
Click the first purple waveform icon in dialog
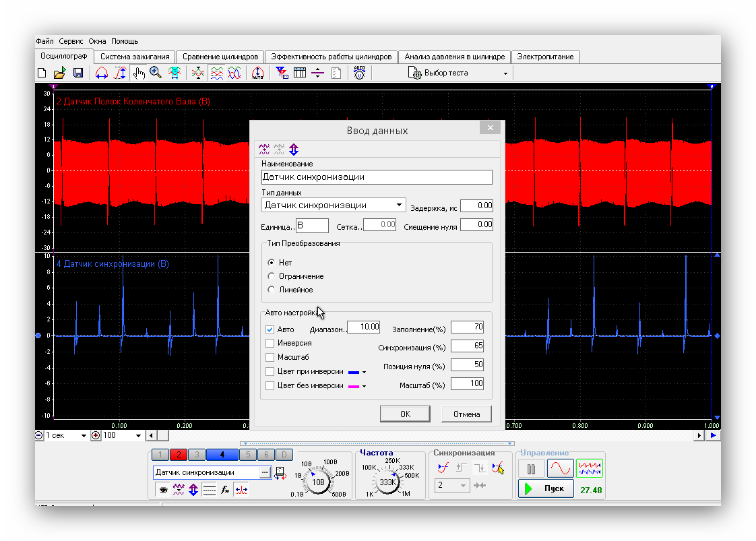[264, 149]
